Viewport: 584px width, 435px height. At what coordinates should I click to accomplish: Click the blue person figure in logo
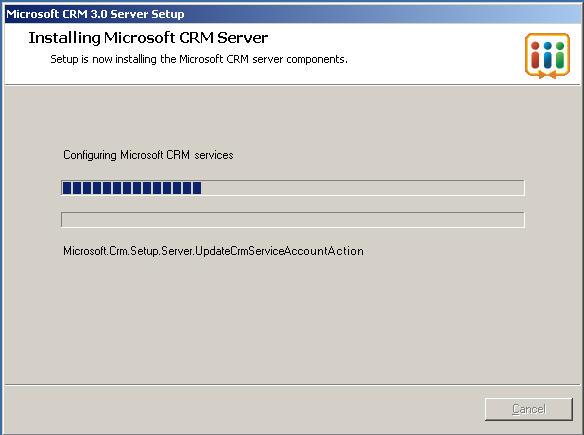point(548,55)
